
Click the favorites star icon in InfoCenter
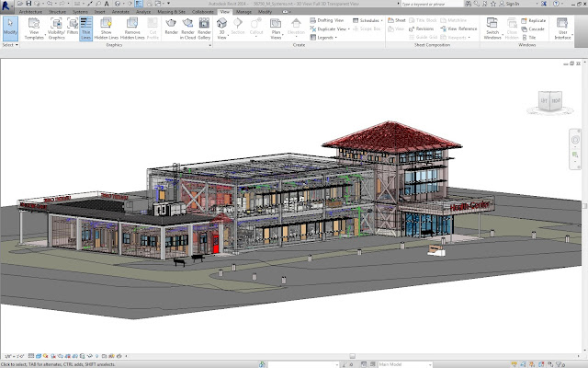point(493,4)
